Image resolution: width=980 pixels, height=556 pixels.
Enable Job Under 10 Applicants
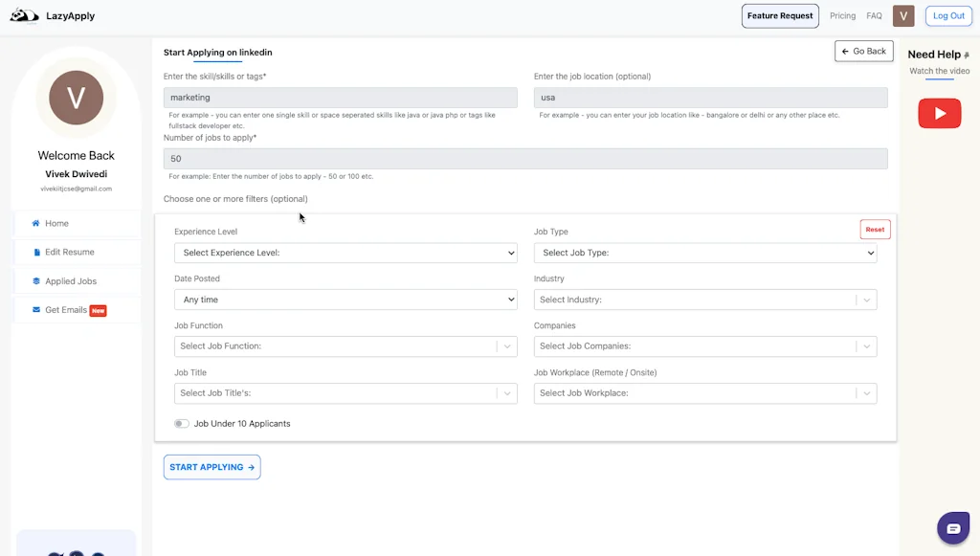pos(181,423)
